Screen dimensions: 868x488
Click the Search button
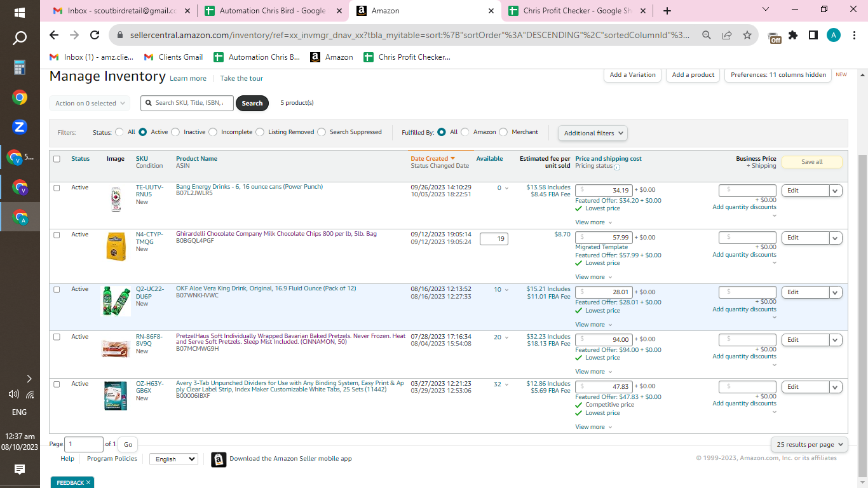tap(252, 104)
